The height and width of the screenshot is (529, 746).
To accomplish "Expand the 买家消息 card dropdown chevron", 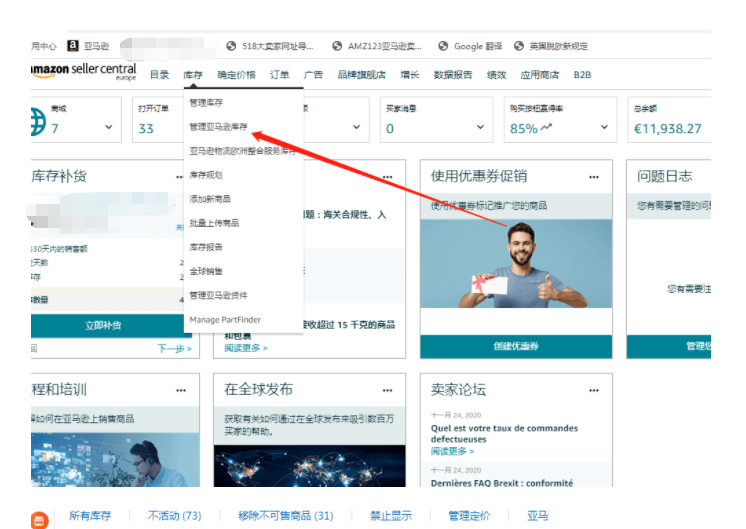I will pyautogui.click(x=481, y=127).
